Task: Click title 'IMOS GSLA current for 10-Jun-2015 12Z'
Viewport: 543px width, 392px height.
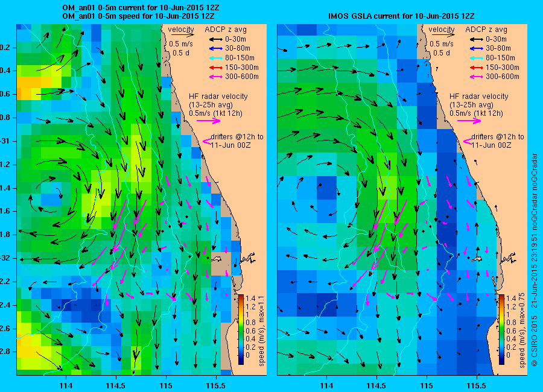Action: click(401, 16)
